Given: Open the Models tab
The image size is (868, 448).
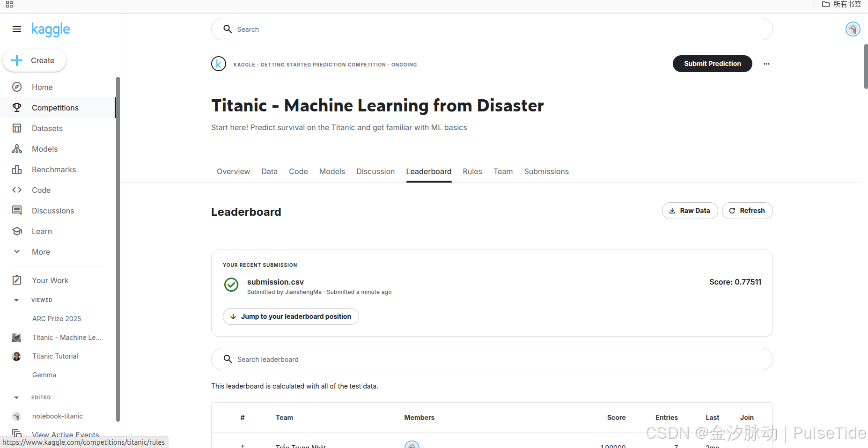Looking at the screenshot, I should tap(332, 171).
